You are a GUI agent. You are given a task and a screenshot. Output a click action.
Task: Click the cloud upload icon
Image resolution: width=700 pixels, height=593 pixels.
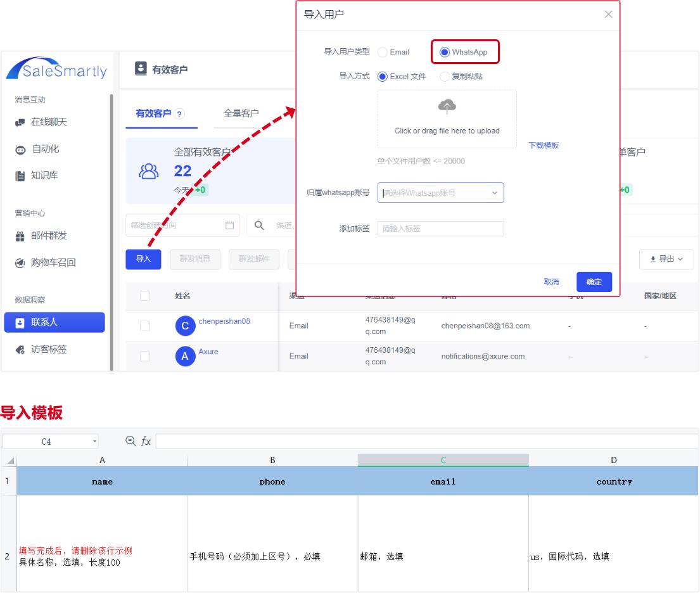coord(447,107)
